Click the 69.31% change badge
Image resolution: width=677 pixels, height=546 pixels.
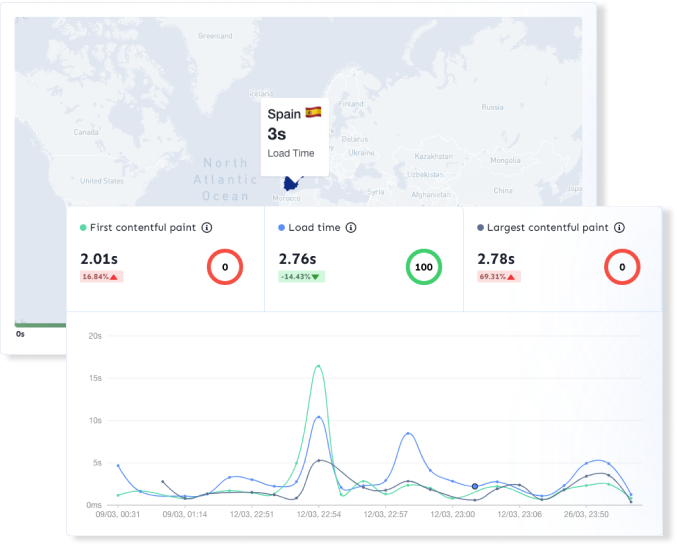tap(499, 277)
